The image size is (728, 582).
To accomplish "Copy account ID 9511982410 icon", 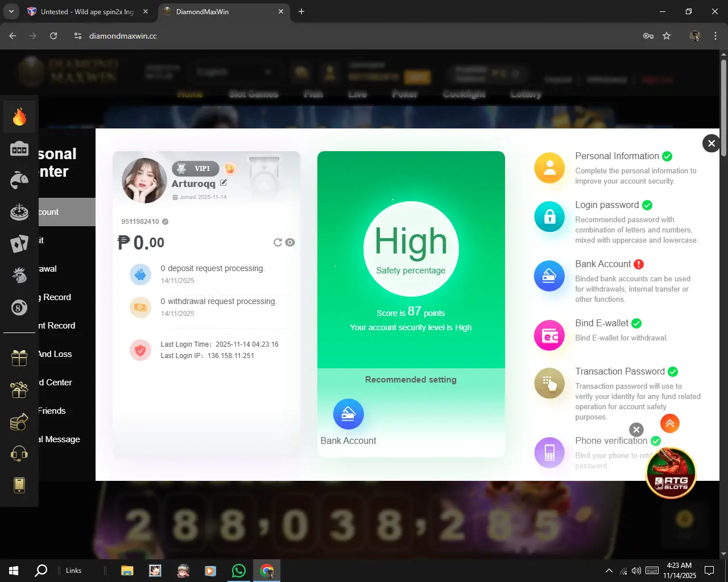I will [x=165, y=222].
